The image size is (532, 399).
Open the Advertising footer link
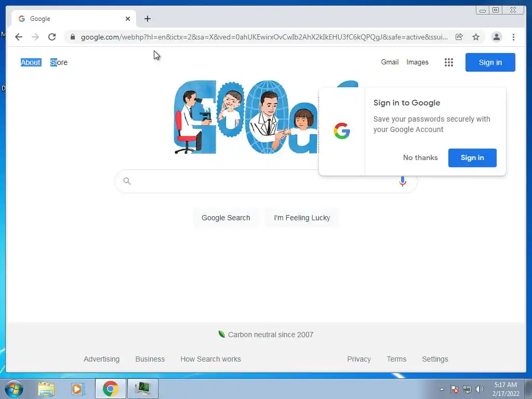tap(101, 359)
